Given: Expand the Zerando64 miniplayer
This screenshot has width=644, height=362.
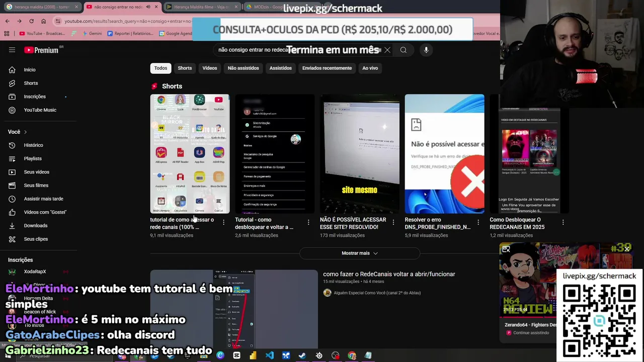Looking at the screenshot, I should pyautogui.click(x=506, y=249).
